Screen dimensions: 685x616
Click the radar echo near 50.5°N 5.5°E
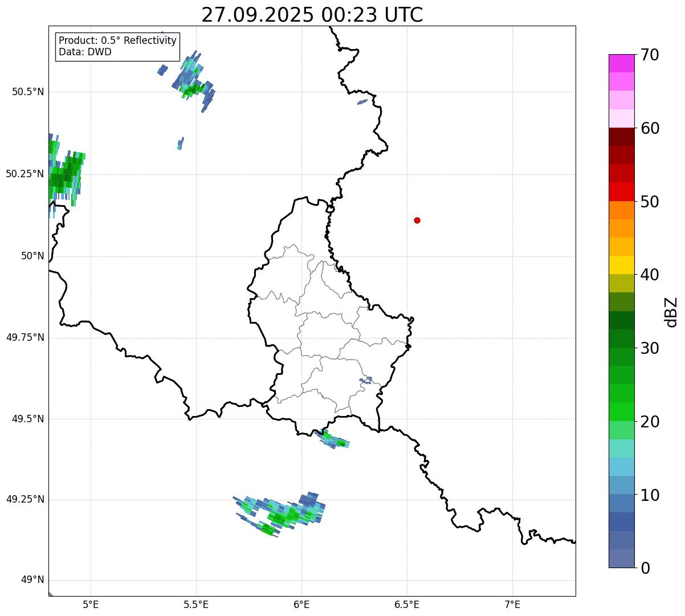(x=193, y=81)
